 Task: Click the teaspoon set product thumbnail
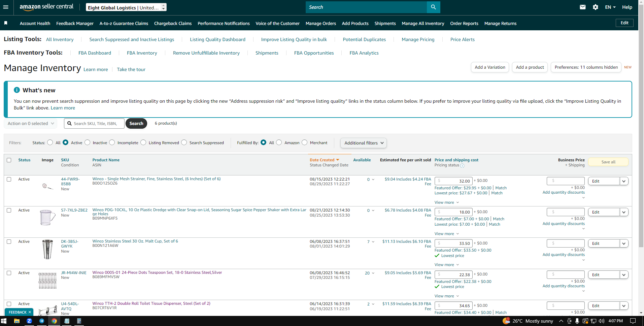tap(47, 281)
